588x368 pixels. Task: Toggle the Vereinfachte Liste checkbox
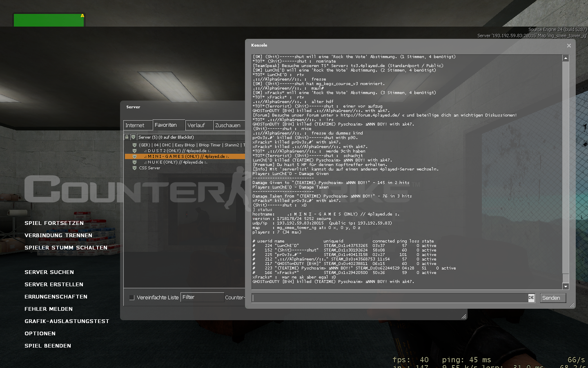132,298
